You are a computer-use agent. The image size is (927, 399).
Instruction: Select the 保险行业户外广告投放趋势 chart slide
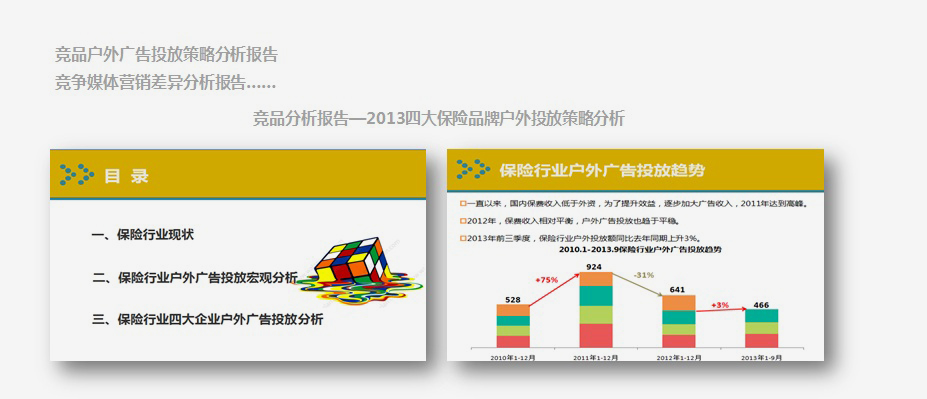click(x=635, y=255)
